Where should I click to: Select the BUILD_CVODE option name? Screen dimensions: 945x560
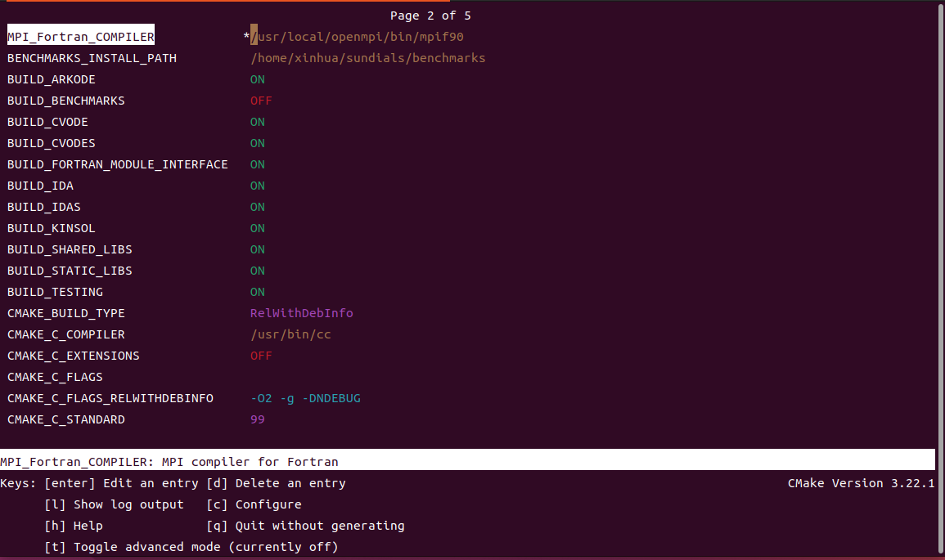pos(47,123)
